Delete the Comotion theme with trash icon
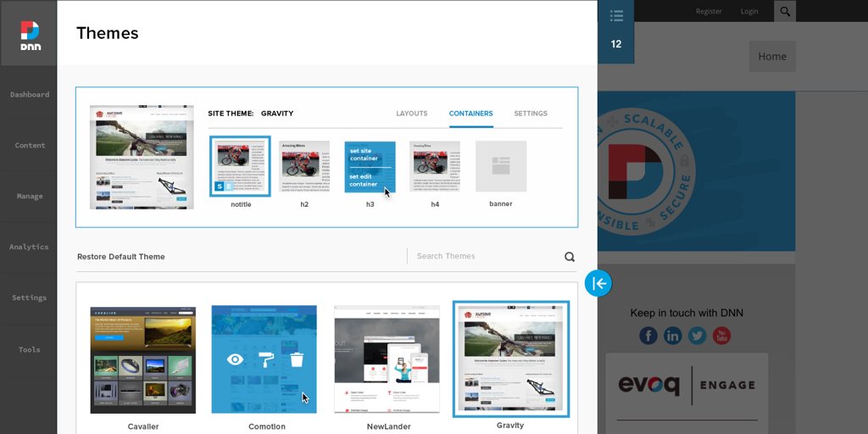The image size is (868, 434). click(x=298, y=359)
